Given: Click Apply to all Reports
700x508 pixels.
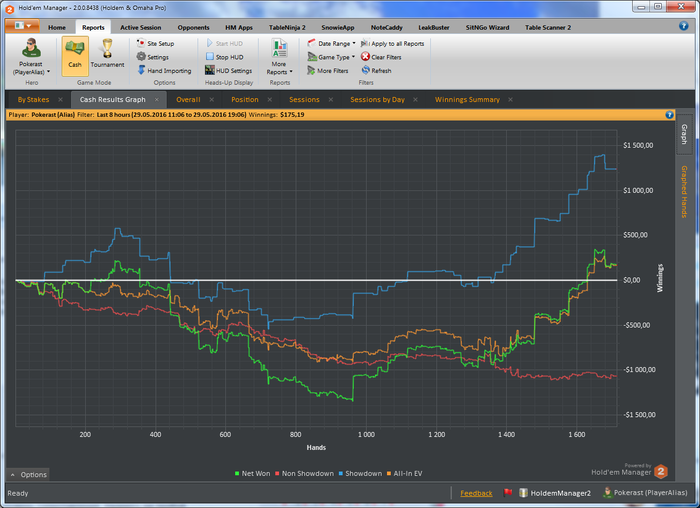Looking at the screenshot, I should coord(392,43).
